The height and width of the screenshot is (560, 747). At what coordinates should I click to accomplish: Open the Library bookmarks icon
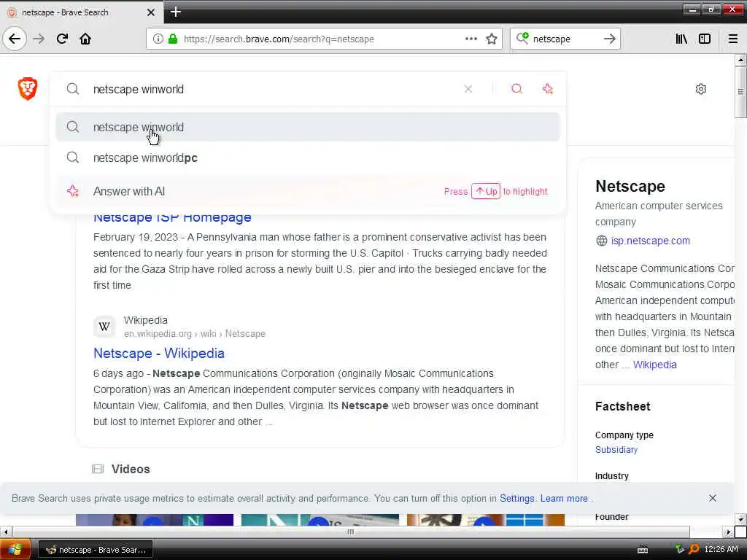point(681,39)
